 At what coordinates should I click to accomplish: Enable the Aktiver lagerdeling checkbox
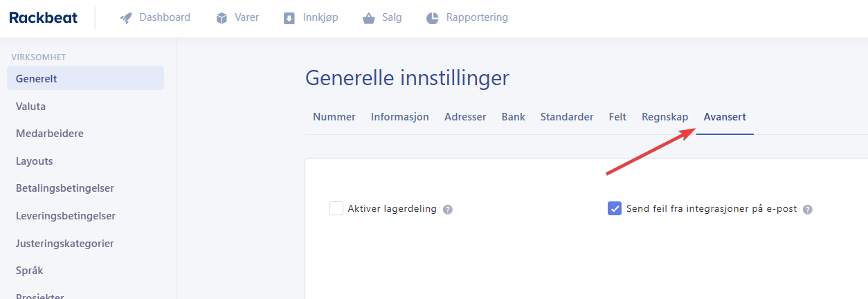(336, 208)
